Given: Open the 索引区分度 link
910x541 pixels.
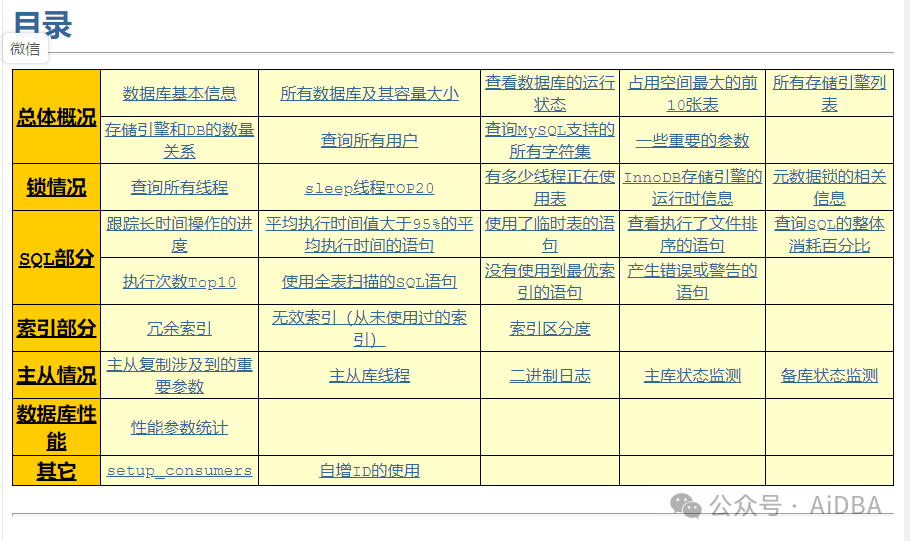Looking at the screenshot, I should tap(550, 329).
